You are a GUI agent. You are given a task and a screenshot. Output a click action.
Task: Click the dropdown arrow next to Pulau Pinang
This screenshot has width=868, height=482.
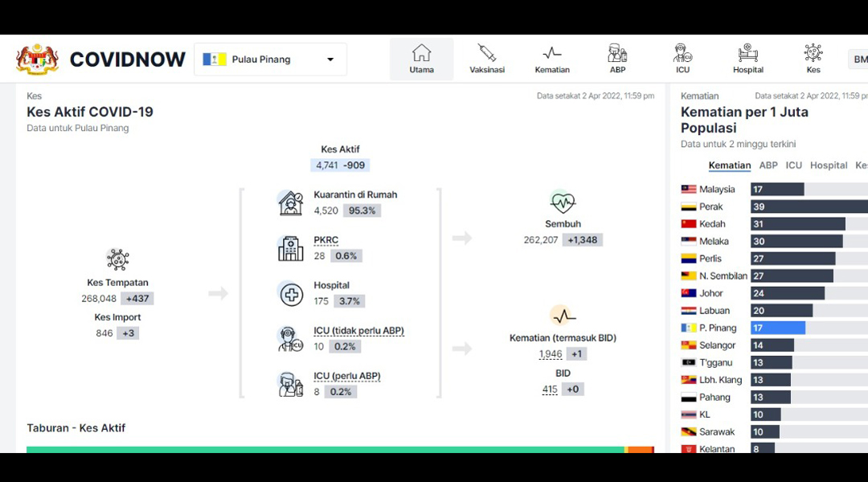coord(330,59)
